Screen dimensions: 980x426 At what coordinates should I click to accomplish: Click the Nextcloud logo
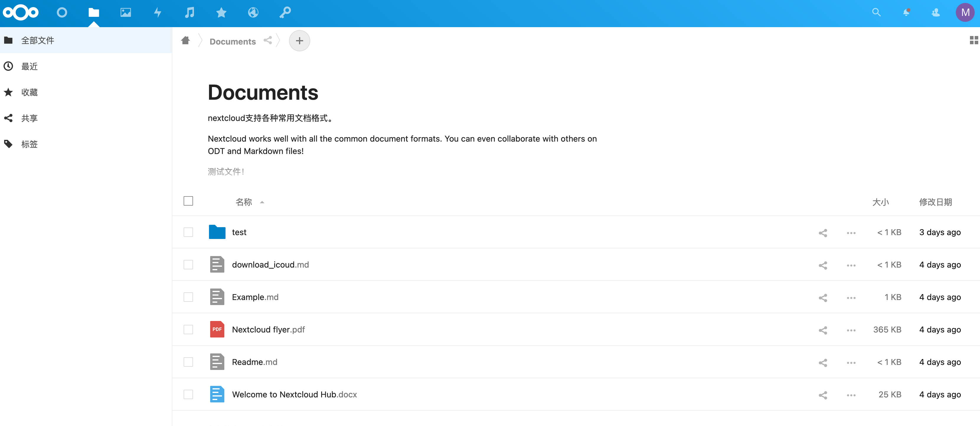click(21, 13)
